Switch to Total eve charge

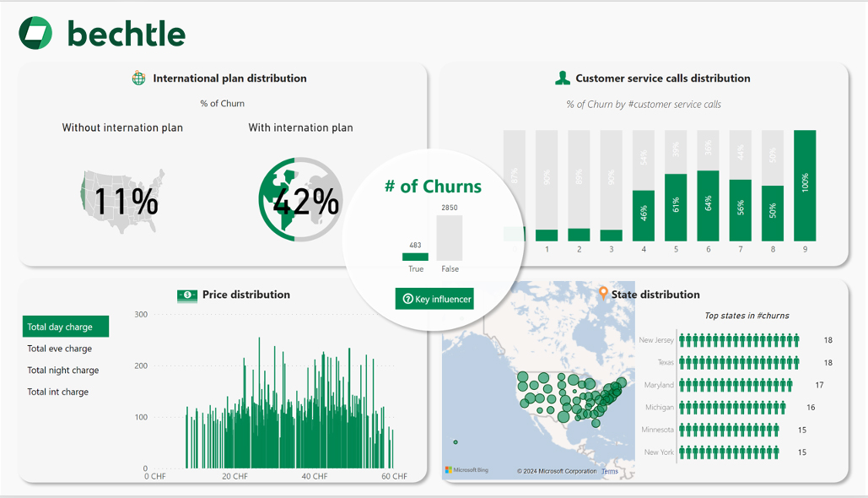click(60, 349)
